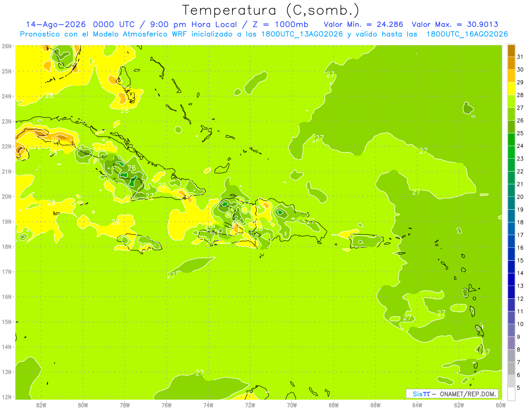Click the '78W' longitude axis label
The width and height of the screenshot is (532, 411).
click(x=125, y=405)
